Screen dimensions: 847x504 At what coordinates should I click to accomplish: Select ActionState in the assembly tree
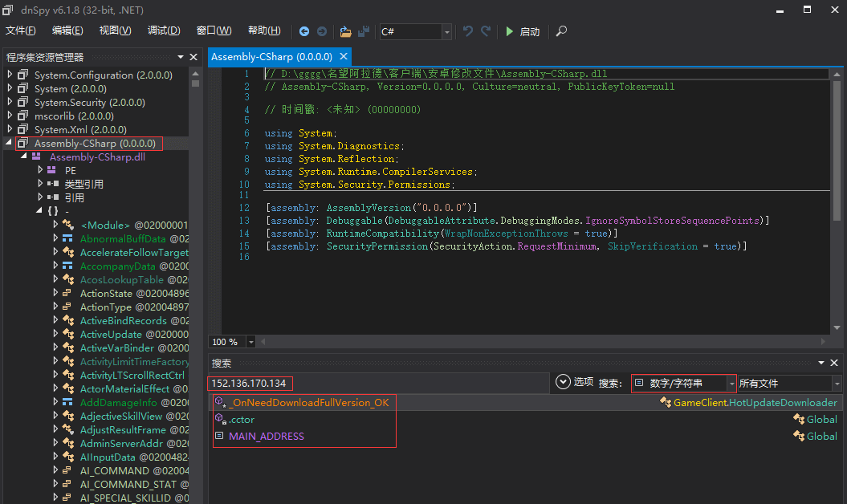click(106, 294)
